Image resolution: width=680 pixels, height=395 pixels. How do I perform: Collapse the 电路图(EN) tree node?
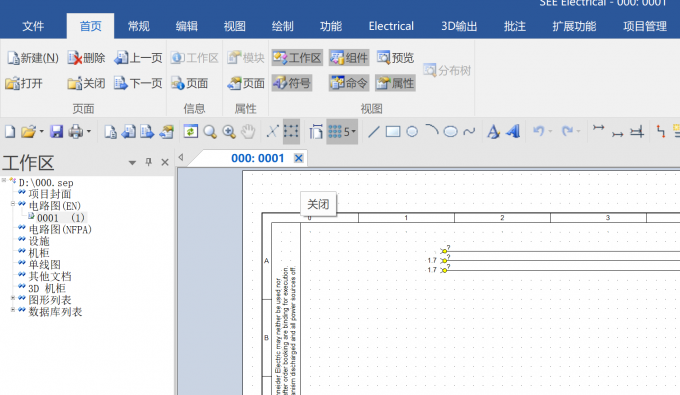pyautogui.click(x=13, y=203)
